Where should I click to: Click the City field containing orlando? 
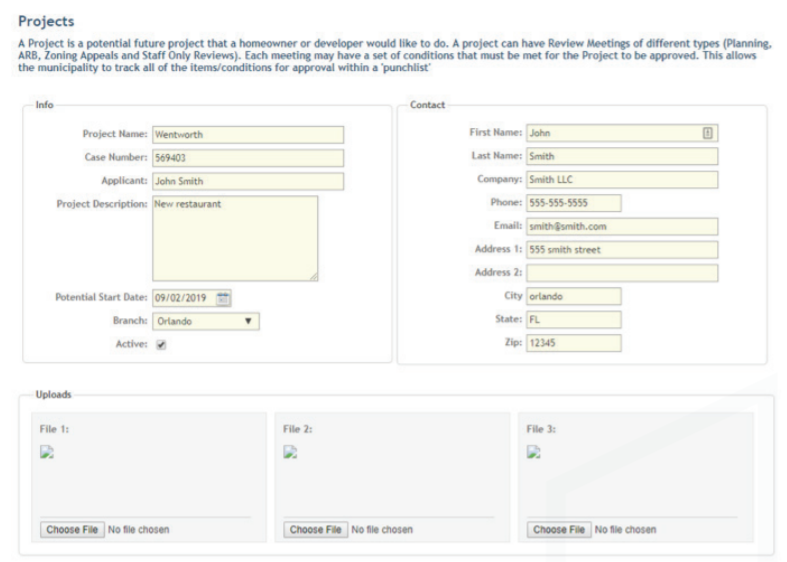(574, 296)
